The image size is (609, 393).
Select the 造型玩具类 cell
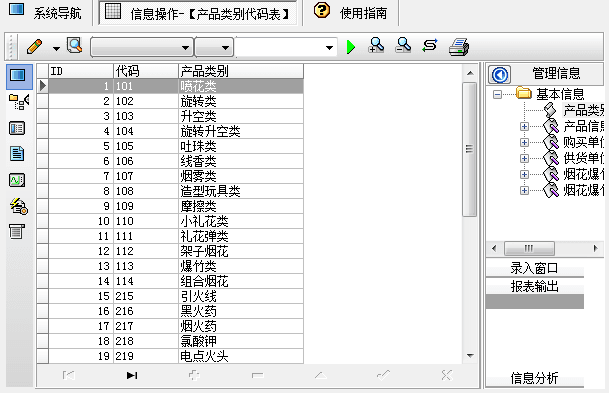pos(241,191)
